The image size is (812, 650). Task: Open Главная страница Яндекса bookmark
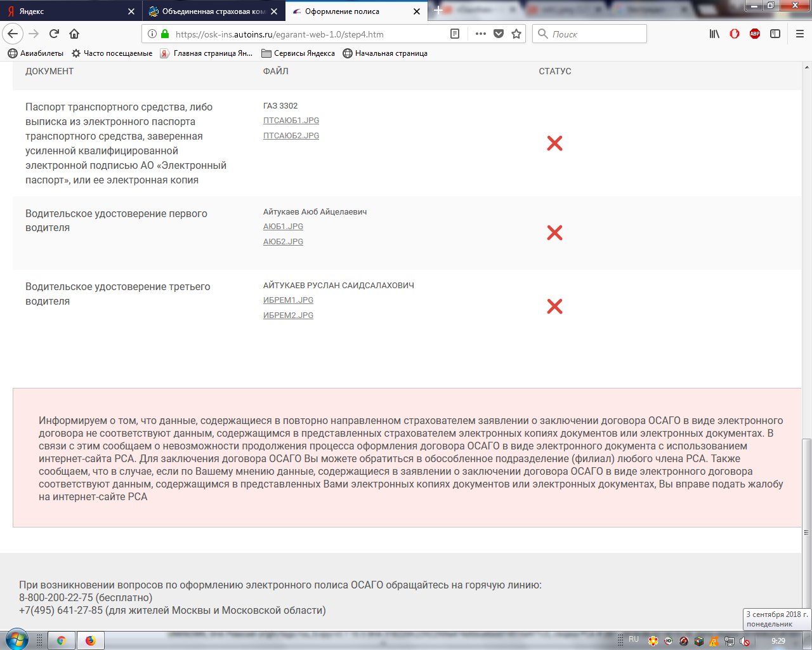pyautogui.click(x=207, y=53)
